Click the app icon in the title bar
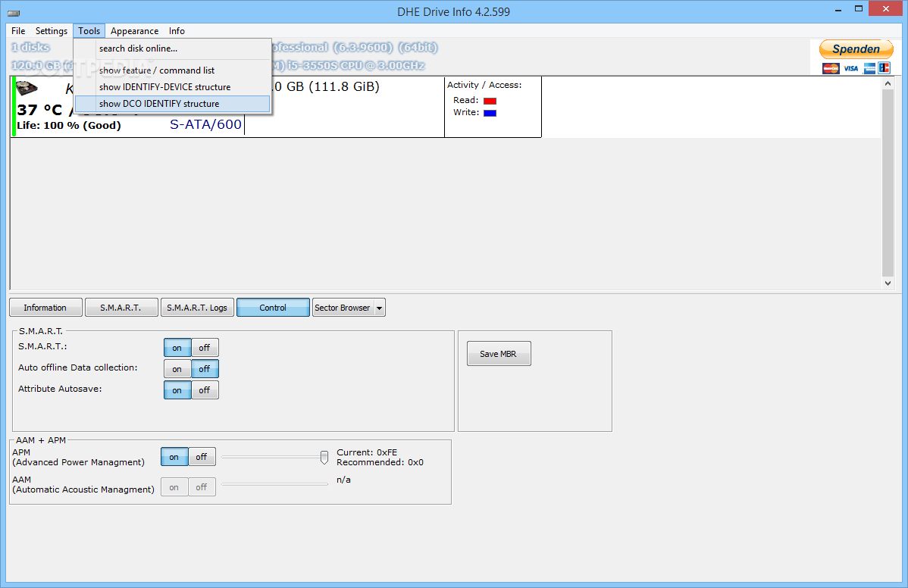The height and width of the screenshot is (588, 908). pyautogui.click(x=14, y=13)
